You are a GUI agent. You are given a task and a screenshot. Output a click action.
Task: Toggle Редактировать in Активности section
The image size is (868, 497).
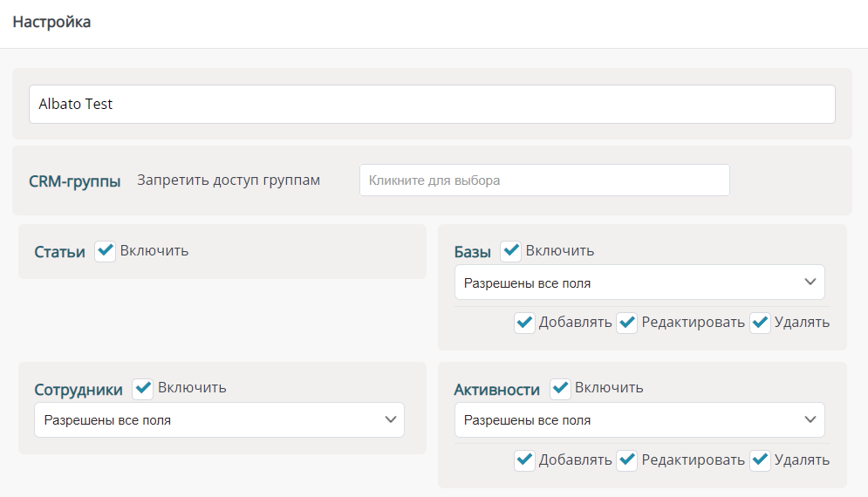(627, 460)
